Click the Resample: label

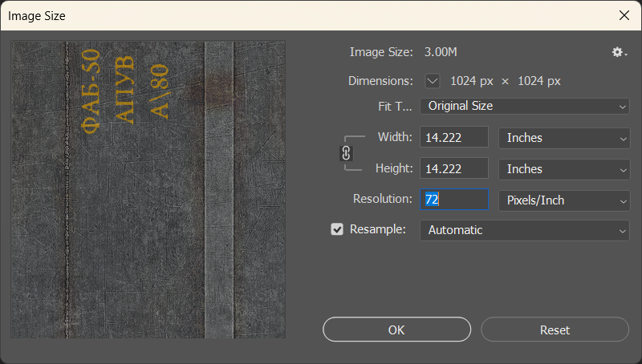[377, 229]
